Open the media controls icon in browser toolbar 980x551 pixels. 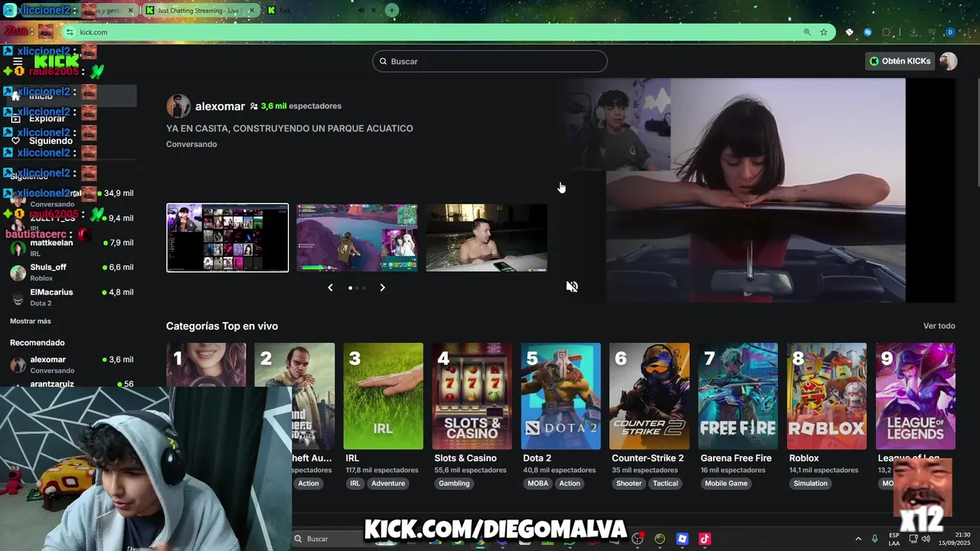[932, 32]
